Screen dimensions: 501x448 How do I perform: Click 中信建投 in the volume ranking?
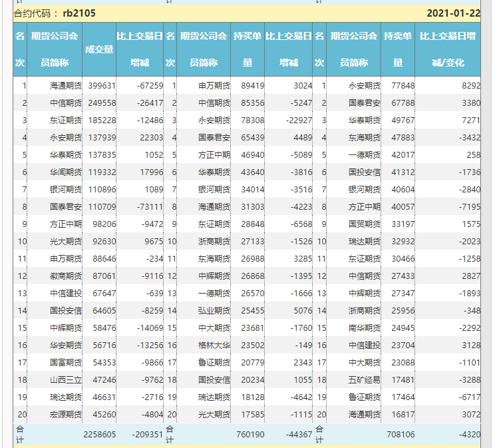coord(66,293)
